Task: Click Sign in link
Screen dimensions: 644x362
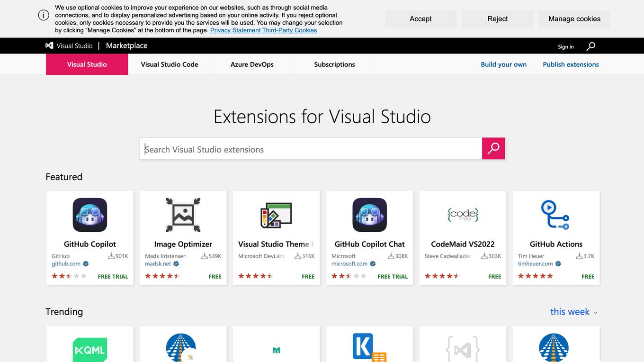Action: coord(566,46)
